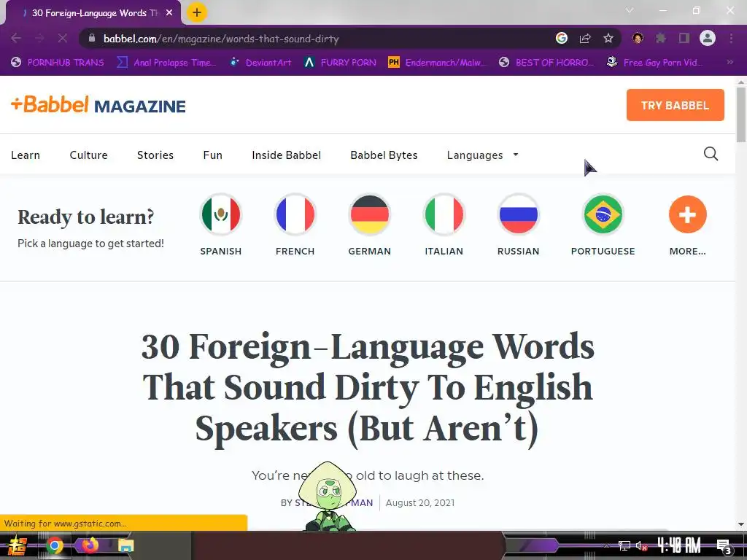Open the DeviantArt bookmark
Viewport: 747px width, 560px height.
pos(260,63)
